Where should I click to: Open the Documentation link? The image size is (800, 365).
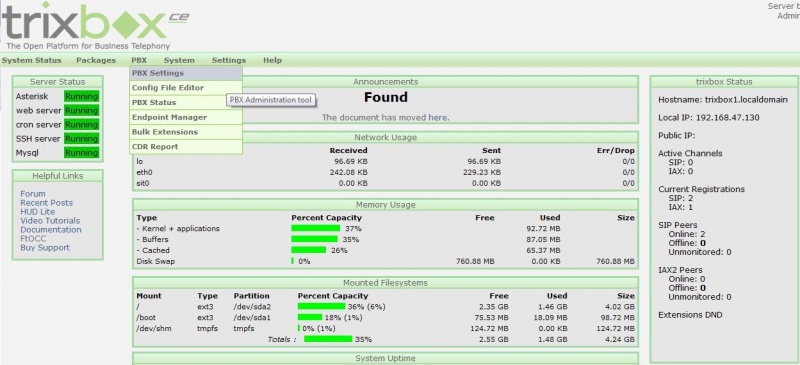coord(51,230)
